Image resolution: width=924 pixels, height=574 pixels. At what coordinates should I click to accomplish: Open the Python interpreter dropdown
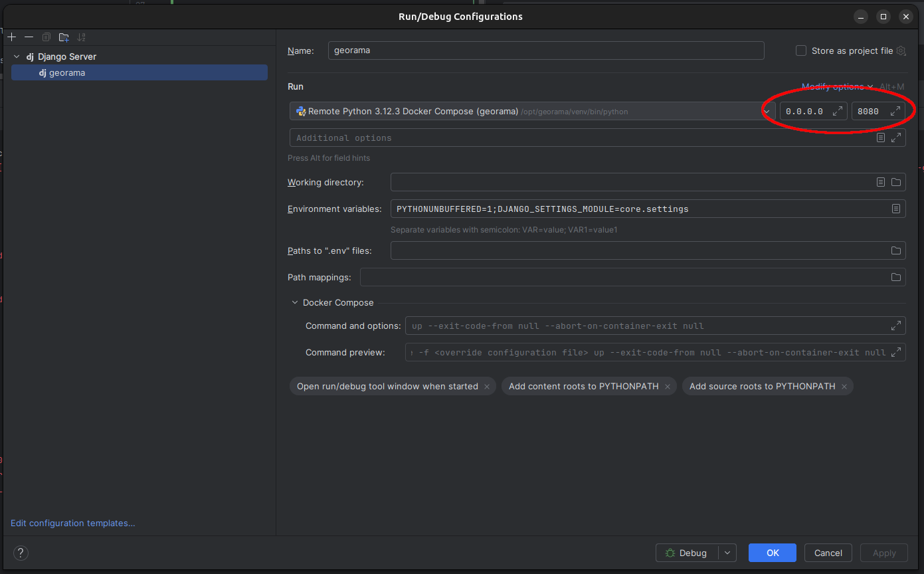click(533, 111)
